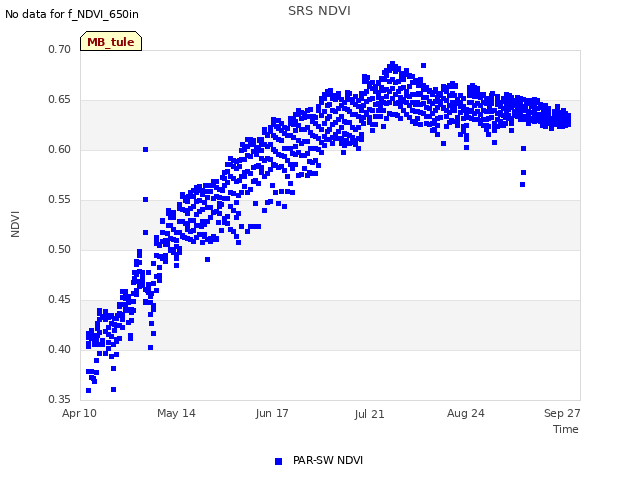Click the MB_tule site label
640x480 pixels.
111,42
